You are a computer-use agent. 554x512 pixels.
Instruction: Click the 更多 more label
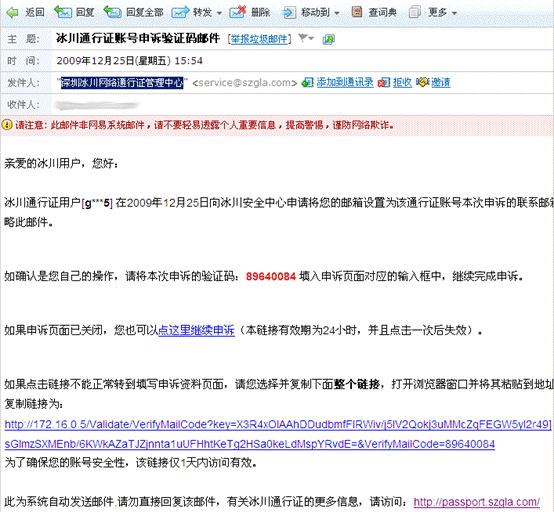pyautogui.click(x=437, y=13)
